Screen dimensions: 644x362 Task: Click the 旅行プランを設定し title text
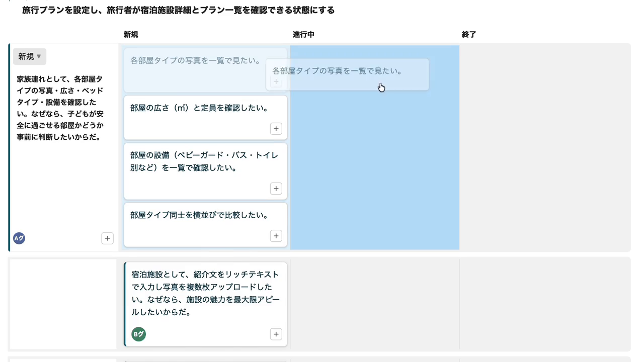[x=178, y=10]
